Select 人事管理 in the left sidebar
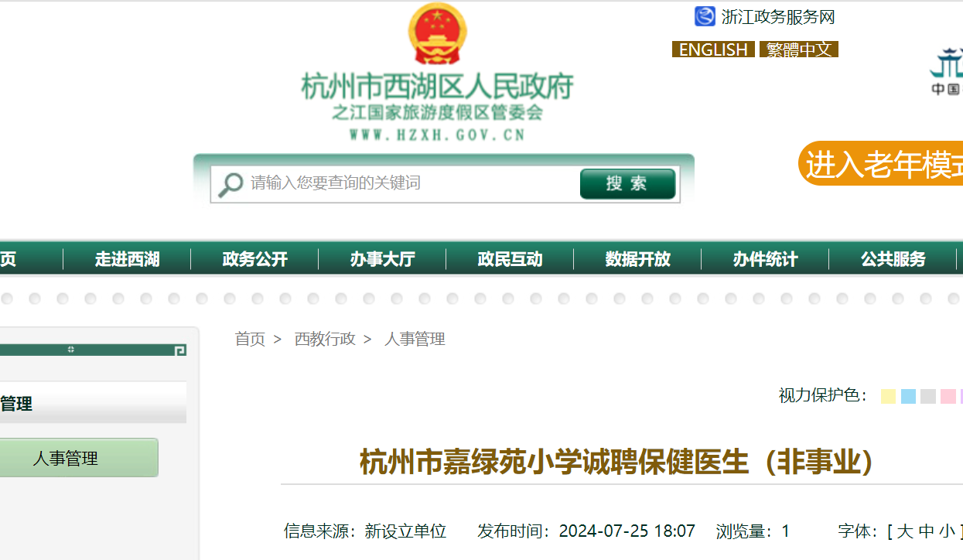 click(66, 458)
